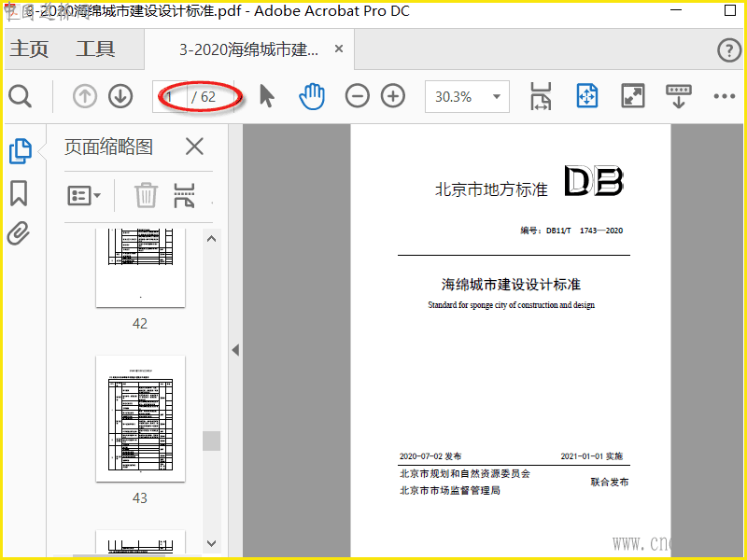Open more tools ellipsis menu
747x560 pixels.
(725, 96)
